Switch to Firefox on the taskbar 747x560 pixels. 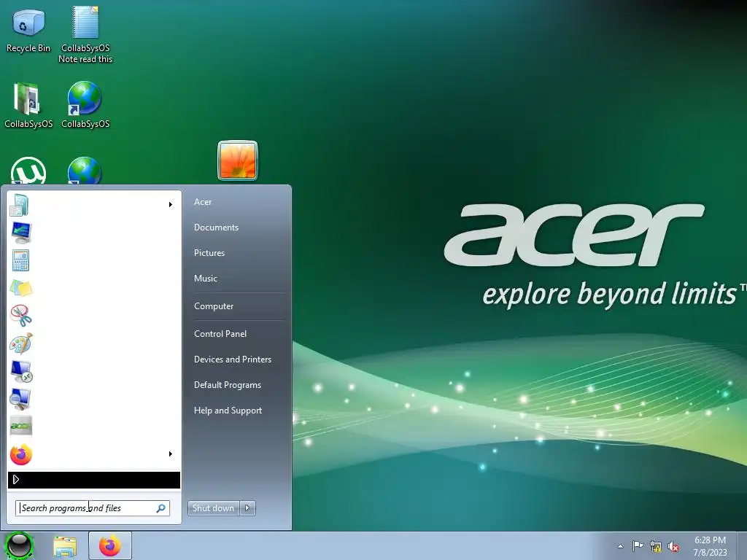(x=110, y=546)
